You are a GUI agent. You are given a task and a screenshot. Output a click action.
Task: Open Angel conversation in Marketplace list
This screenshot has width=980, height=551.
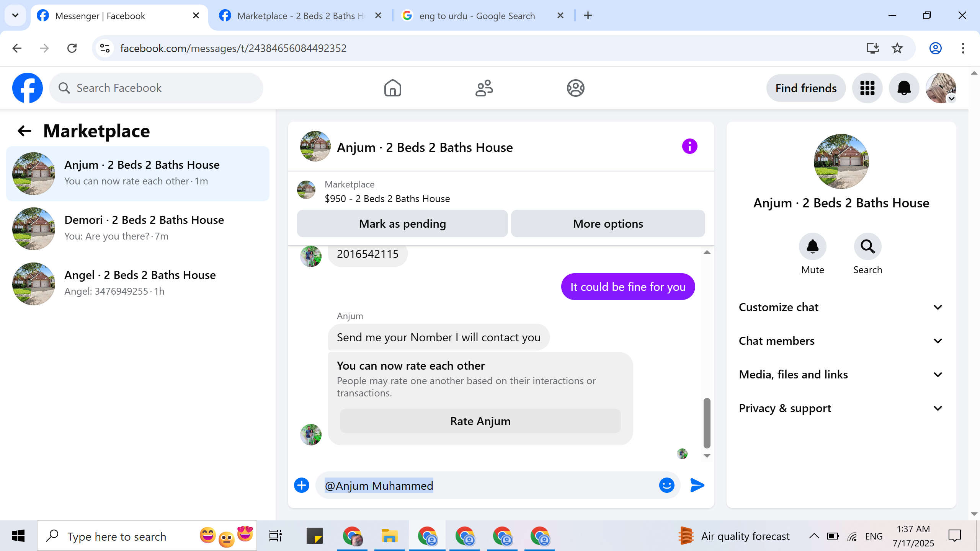click(x=138, y=284)
